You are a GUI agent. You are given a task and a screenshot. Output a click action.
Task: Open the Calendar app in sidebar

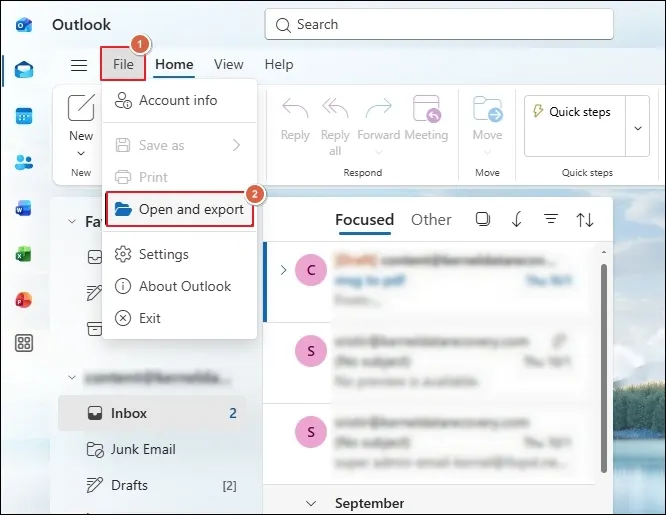click(x=24, y=116)
